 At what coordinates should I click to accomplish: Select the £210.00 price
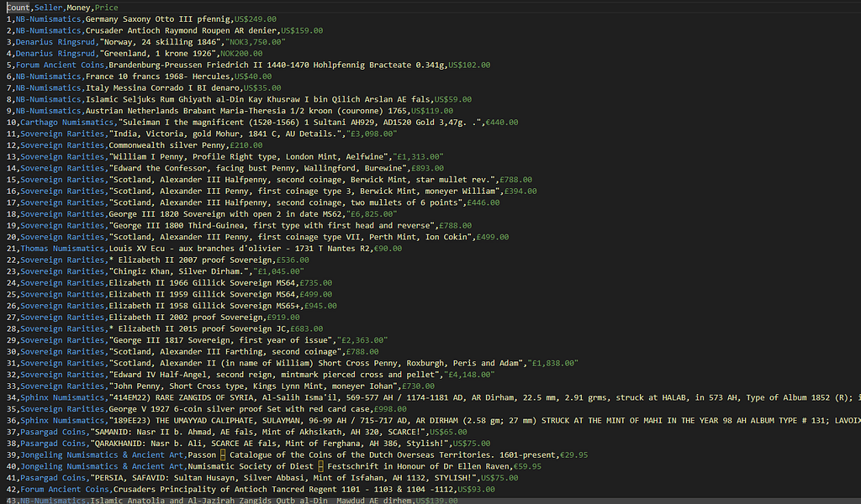point(246,146)
